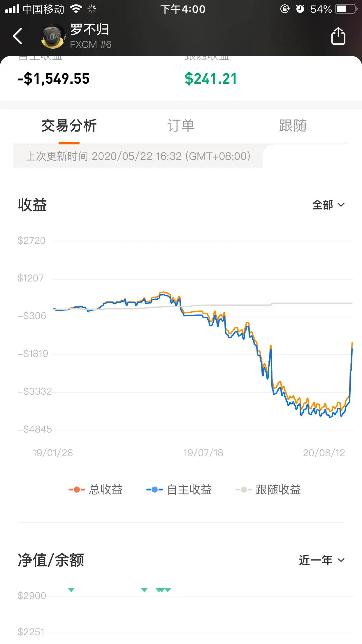Tap the alarm clock status icon
The height and width of the screenshot is (644, 362).
coord(300,9)
